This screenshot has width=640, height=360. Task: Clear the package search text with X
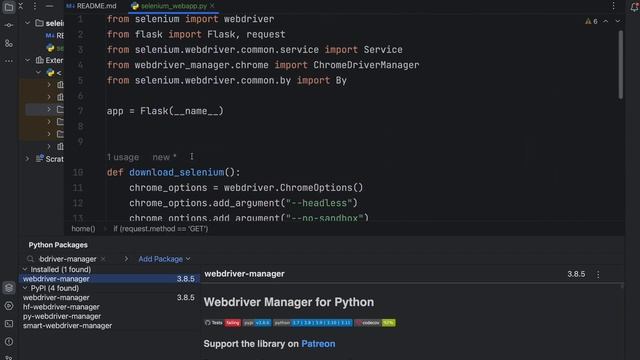pos(103,259)
